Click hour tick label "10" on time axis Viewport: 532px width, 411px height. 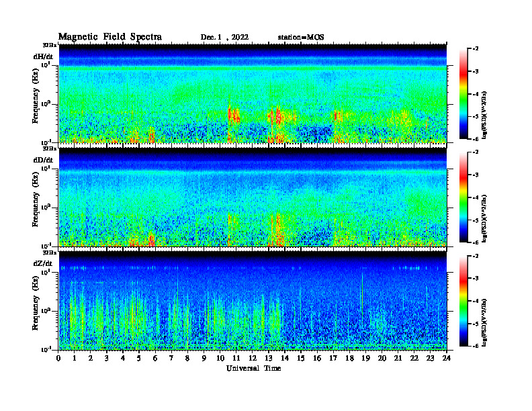(220, 359)
